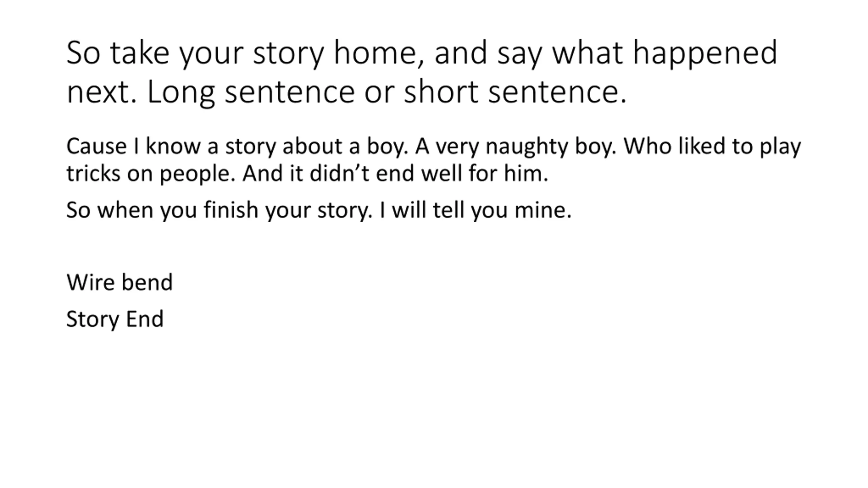Click the sentence 'I will tell you mine.'
Screen dimensions: 868x488
pos(476,210)
